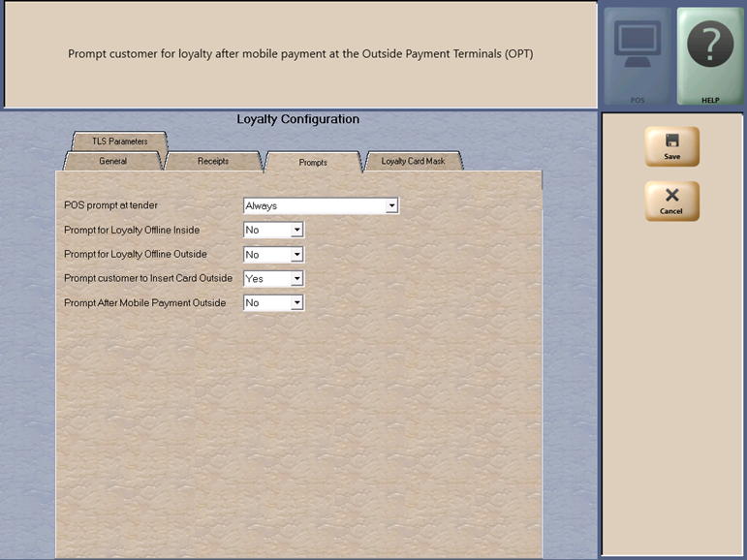747x560 pixels.
Task: Open Help with the question mark icon
Action: point(709,55)
